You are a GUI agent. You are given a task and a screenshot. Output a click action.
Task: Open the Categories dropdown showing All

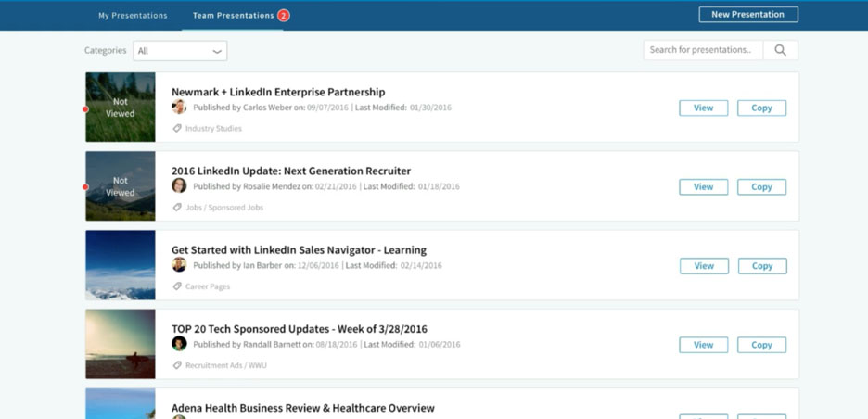pos(180,51)
